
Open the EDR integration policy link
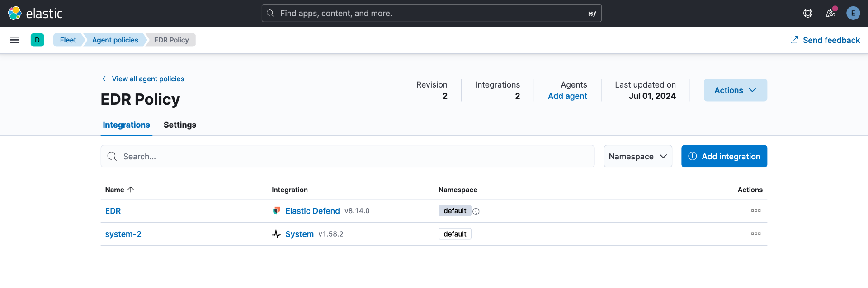click(113, 211)
